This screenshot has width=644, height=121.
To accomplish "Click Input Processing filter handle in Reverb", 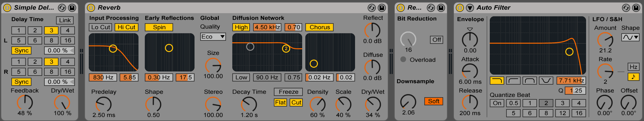I will coord(113,49).
